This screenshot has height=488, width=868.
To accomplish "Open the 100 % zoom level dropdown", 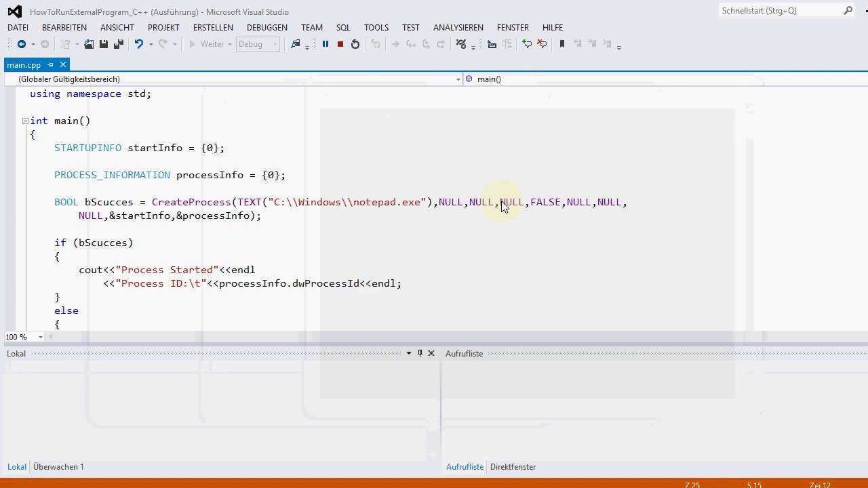I will (x=41, y=337).
